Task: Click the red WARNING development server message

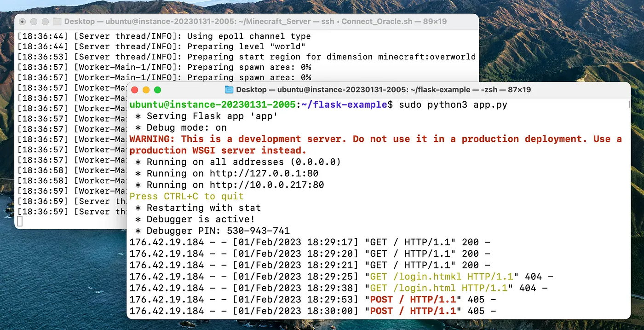Action: coord(376,145)
